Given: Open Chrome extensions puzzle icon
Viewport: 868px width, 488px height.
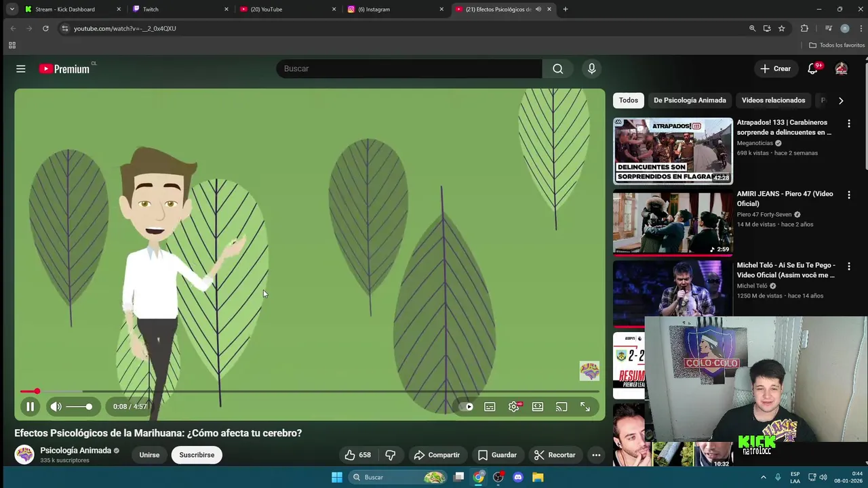Looking at the screenshot, I should click(804, 28).
